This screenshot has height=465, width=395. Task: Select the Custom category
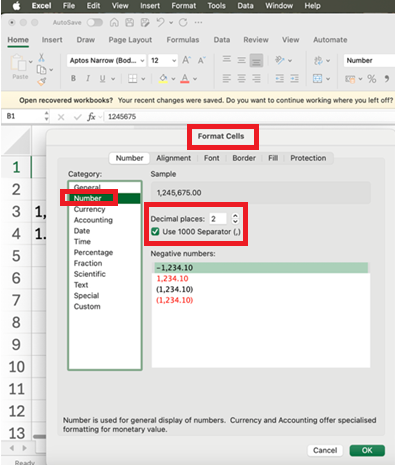pos(87,306)
